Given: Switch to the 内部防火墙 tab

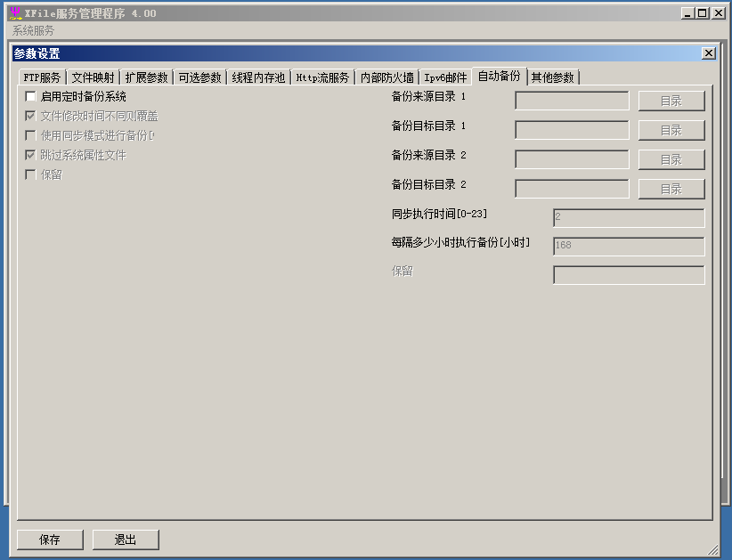Looking at the screenshot, I should click(x=386, y=77).
